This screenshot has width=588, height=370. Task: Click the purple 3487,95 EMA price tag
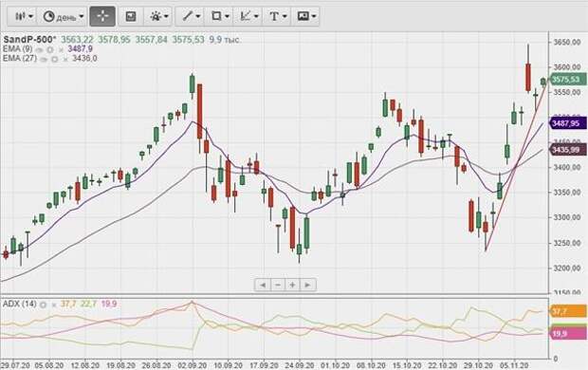(x=567, y=123)
